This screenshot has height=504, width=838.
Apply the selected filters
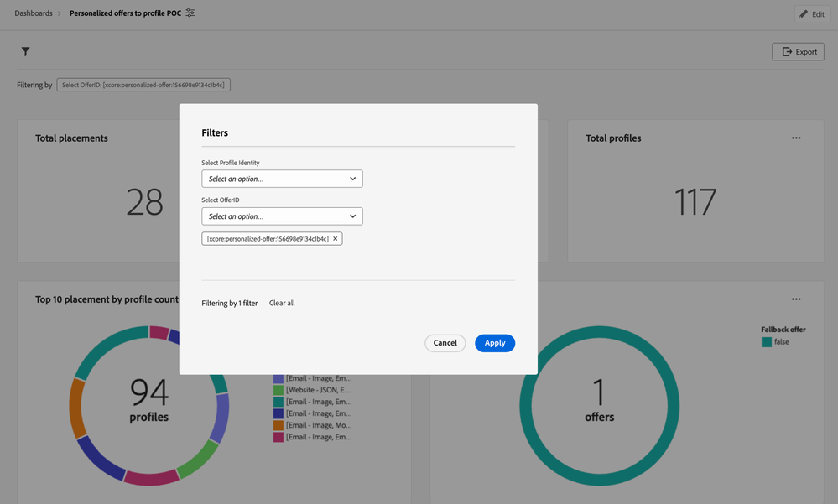tap(495, 343)
